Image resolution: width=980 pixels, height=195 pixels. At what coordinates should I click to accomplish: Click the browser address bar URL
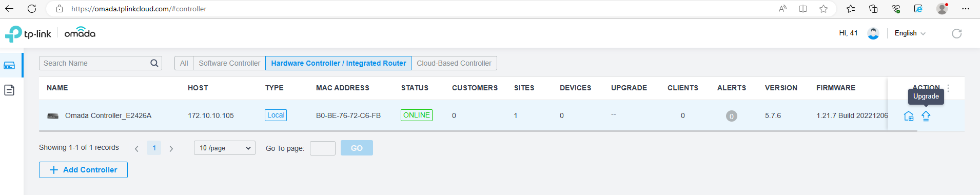point(139,9)
